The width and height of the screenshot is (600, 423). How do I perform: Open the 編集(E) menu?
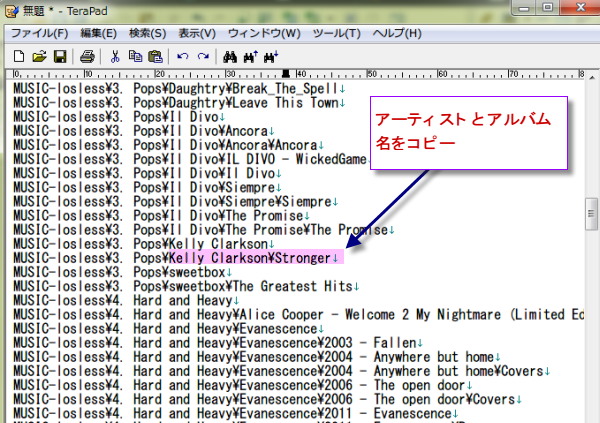(100, 33)
